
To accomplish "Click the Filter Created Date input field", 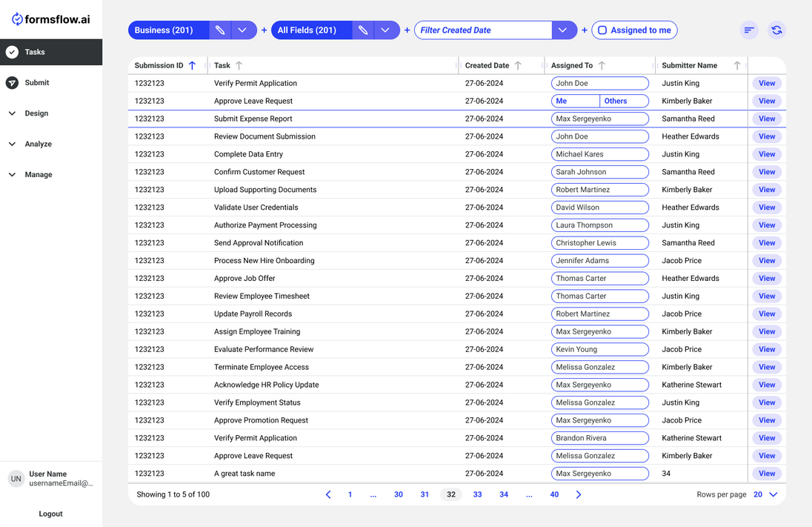I will pos(483,30).
